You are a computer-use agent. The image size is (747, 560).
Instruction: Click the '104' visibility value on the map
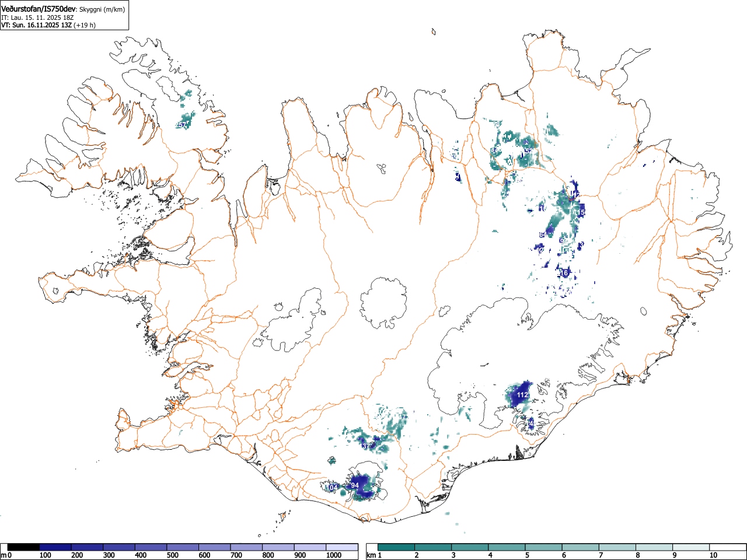pos(333,488)
